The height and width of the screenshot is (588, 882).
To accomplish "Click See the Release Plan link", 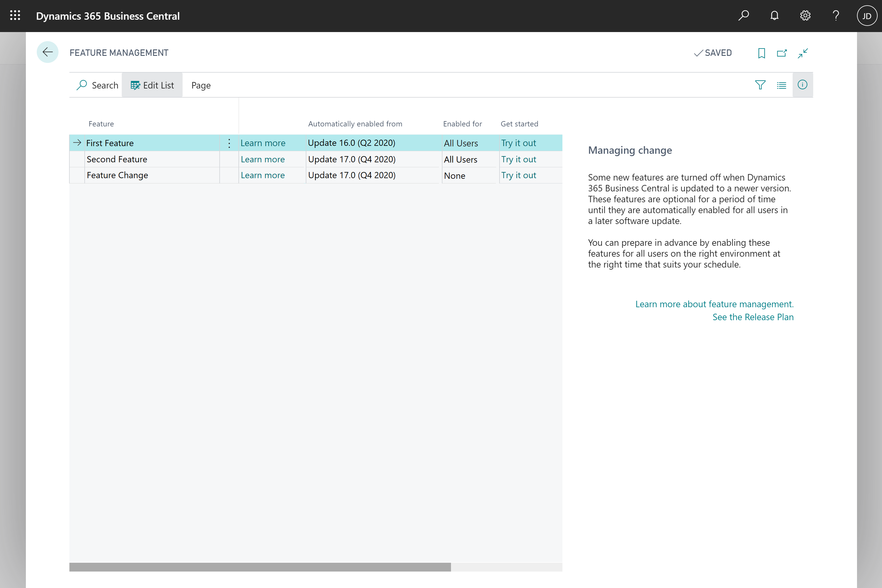I will tap(753, 317).
